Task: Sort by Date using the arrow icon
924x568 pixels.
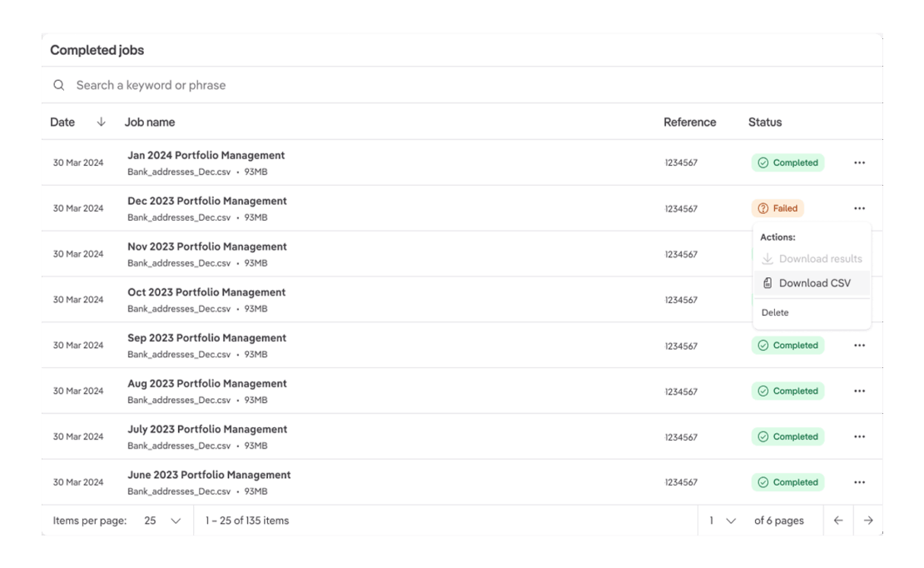Action: click(x=101, y=122)
